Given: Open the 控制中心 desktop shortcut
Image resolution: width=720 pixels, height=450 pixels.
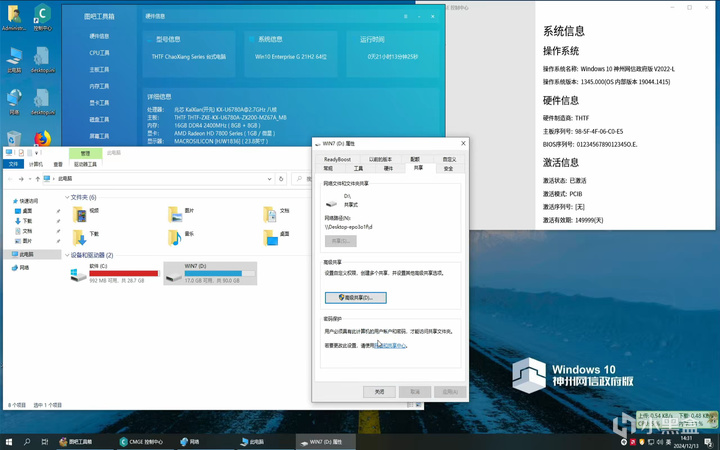Looking at the screenshot, I should tap(42, 17).
